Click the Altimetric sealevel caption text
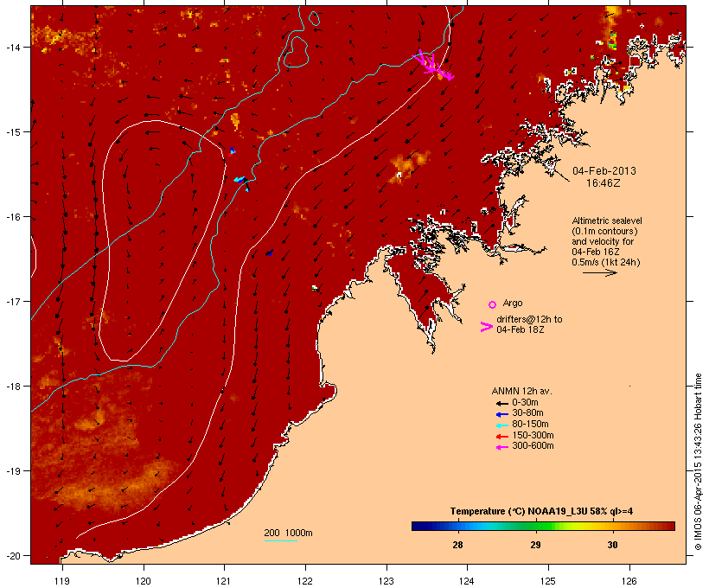This screenshot has width=709, height=588. (607, 220)
